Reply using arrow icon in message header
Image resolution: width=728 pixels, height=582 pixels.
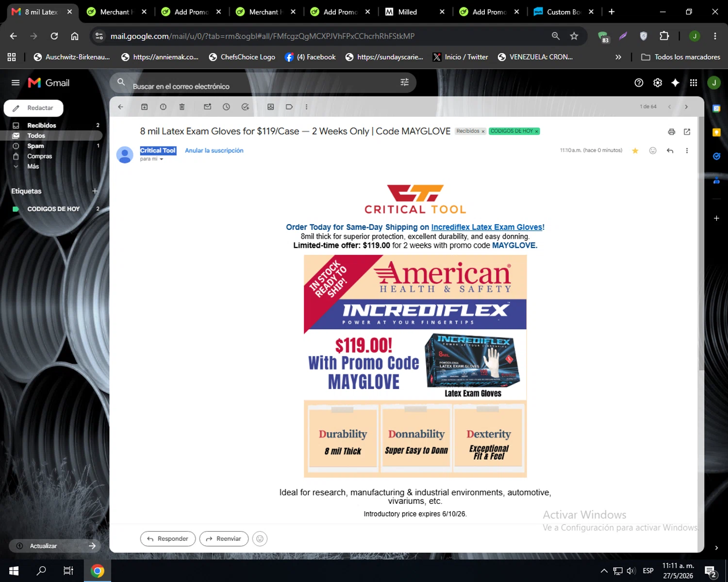coord(670,151)
